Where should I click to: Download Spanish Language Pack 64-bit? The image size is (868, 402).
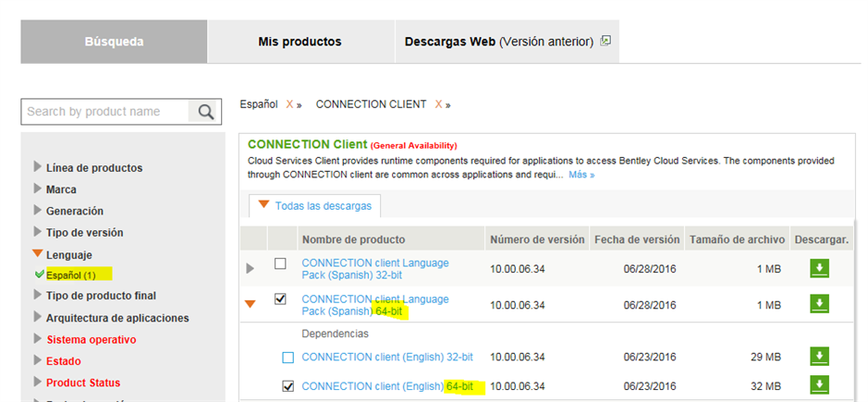(819, 304)
